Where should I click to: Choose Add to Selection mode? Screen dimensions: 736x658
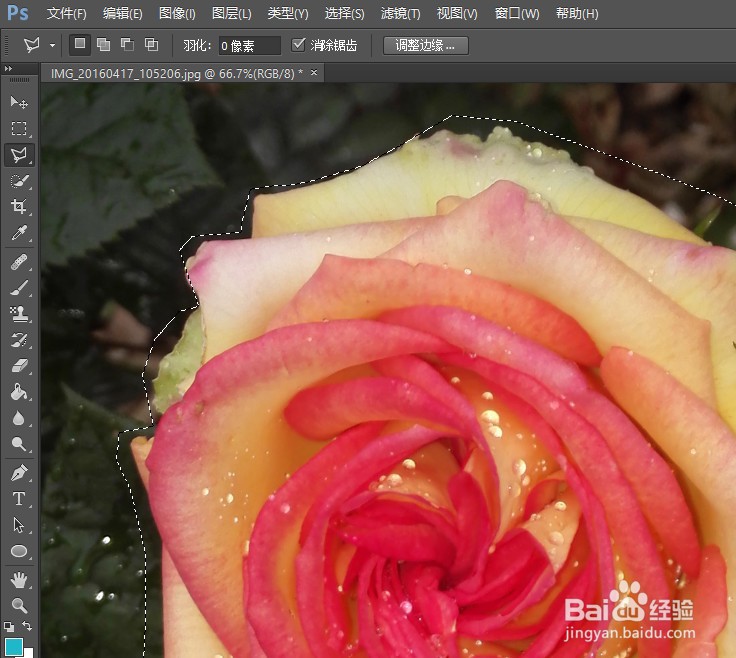tap(103, 45)
